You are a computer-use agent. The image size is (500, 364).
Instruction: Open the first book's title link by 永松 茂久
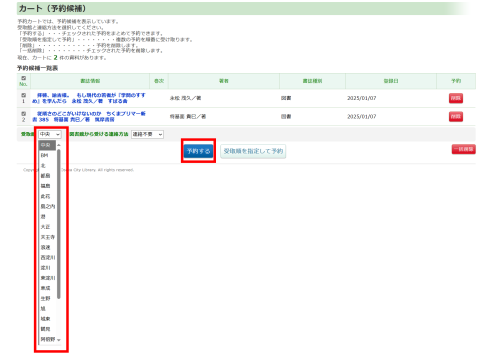[x=89, y=98]
